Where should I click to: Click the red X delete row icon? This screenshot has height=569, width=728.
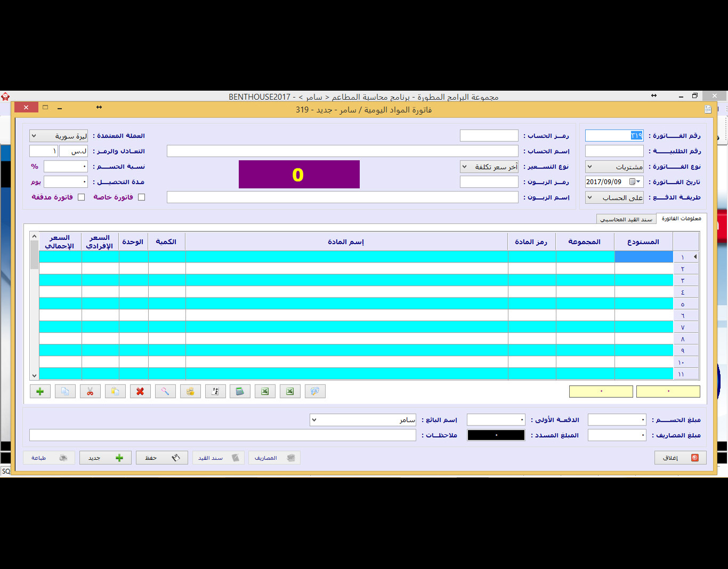coord(140,391)
